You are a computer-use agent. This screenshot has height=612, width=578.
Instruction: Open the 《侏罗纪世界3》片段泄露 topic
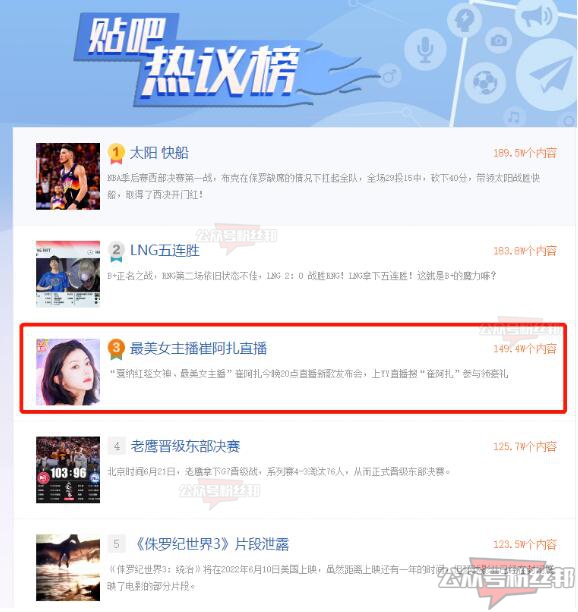click(211, 544)
